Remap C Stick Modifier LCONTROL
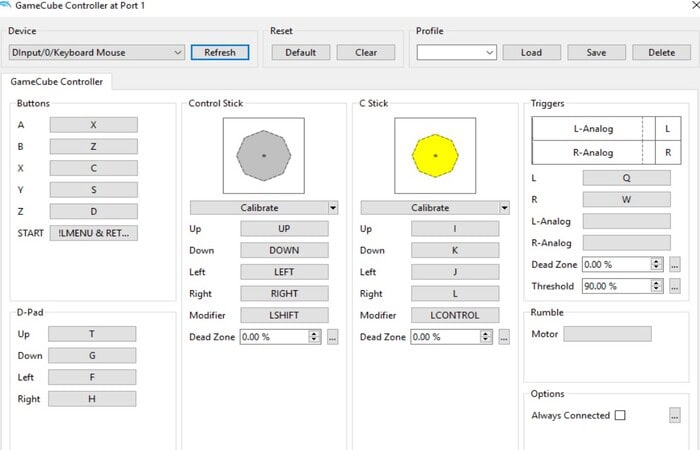 tap(455, 315)
